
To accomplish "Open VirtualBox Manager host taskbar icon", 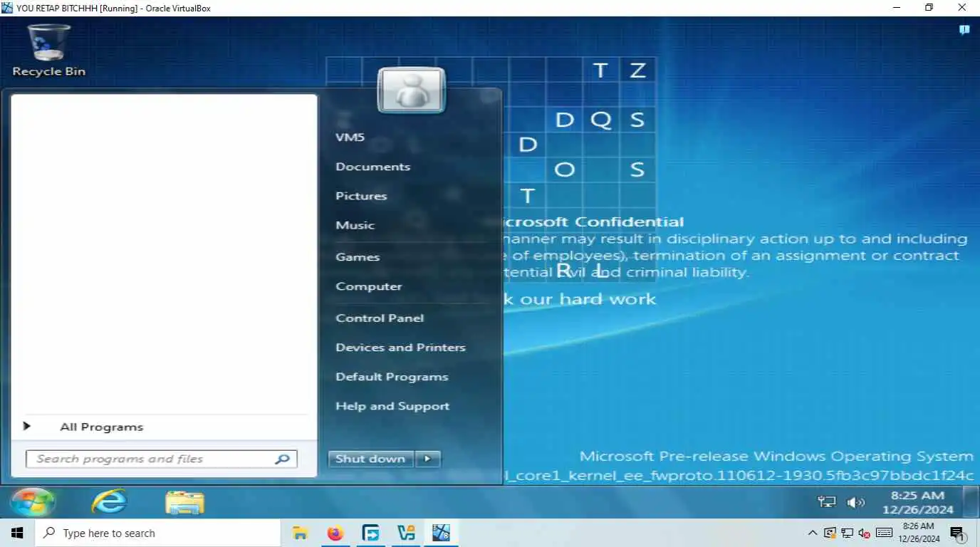I will pos(406,533).
